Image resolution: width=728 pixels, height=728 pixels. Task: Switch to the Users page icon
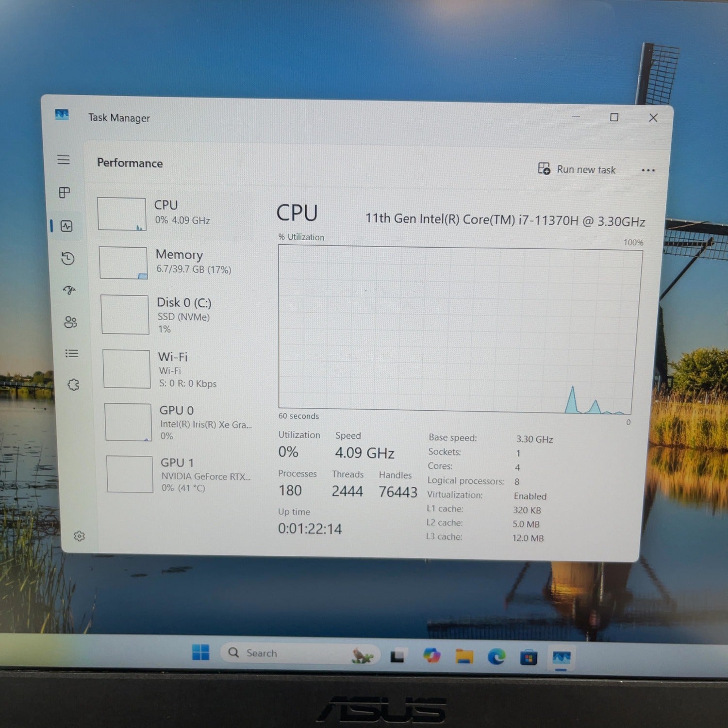pyautogui.click(x=70, y=322)
